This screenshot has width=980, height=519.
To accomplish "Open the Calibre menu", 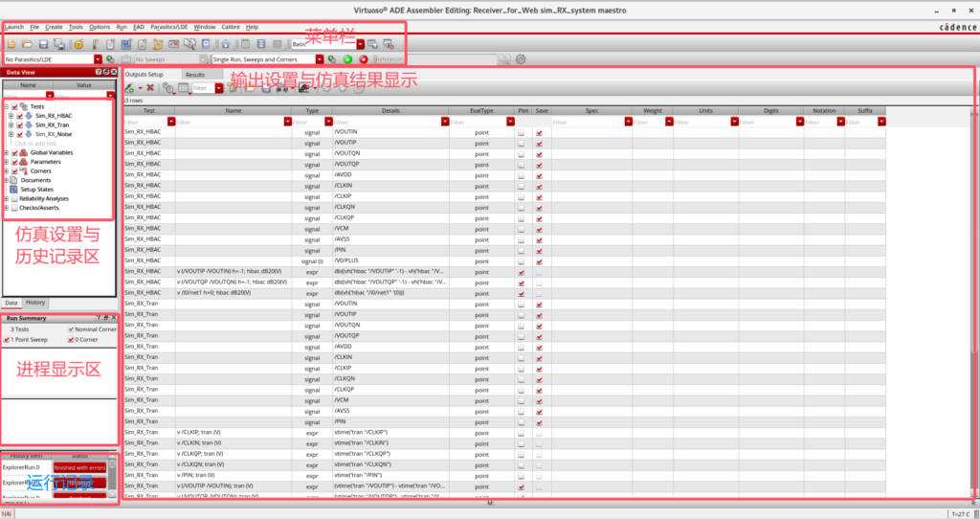I will pos(231,27).
